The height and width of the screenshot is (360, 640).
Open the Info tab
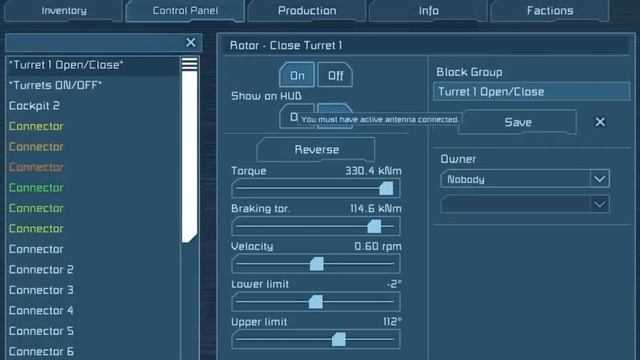(429, 11)
